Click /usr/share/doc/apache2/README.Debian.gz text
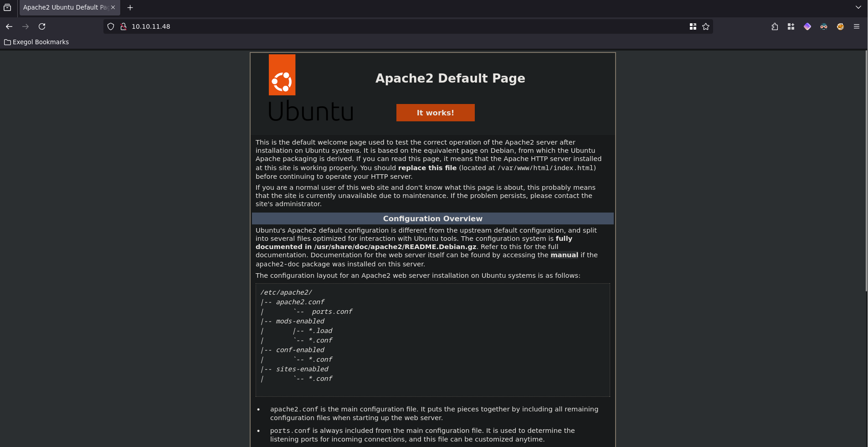The image size is (868, 447). point(395,247)
